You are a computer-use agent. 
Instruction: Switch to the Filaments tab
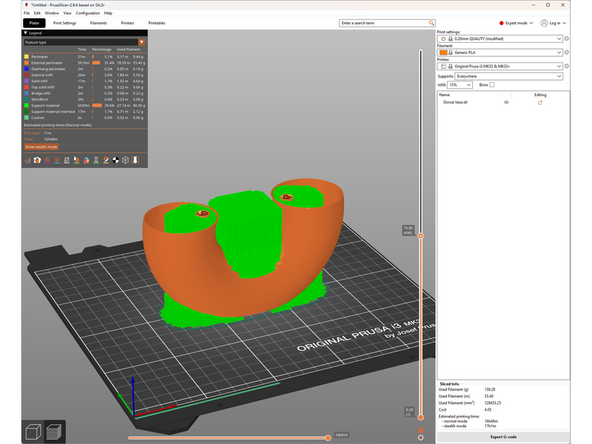pyautogui.click(x=98, y=23)
